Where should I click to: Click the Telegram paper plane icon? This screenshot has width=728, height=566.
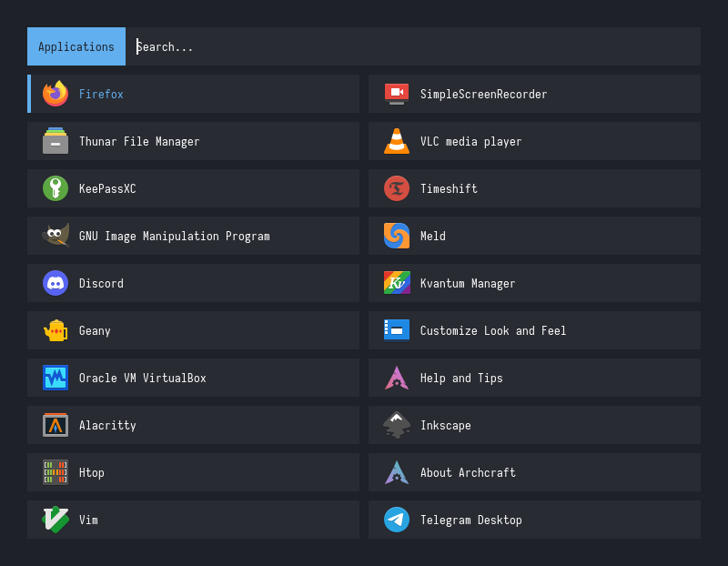pyautogui.click(x=397, y=520)
